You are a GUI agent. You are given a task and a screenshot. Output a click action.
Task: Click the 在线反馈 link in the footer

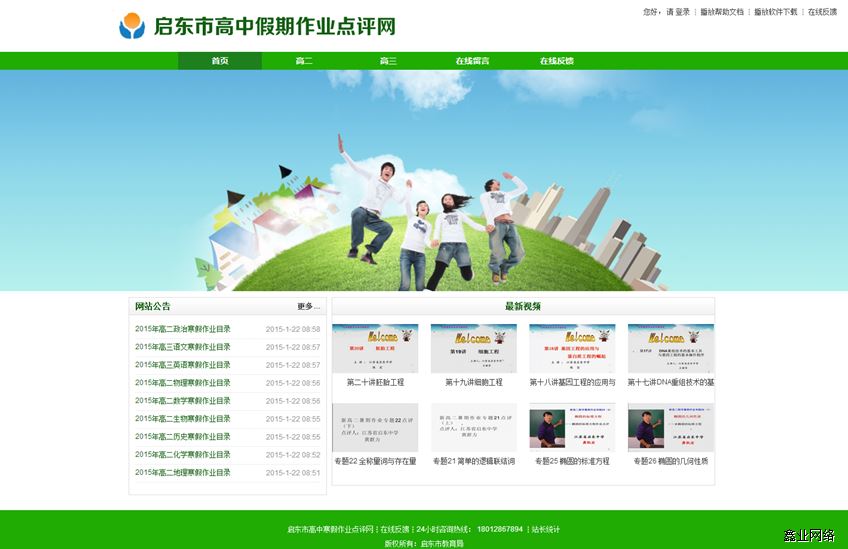[x=395, y=529]
